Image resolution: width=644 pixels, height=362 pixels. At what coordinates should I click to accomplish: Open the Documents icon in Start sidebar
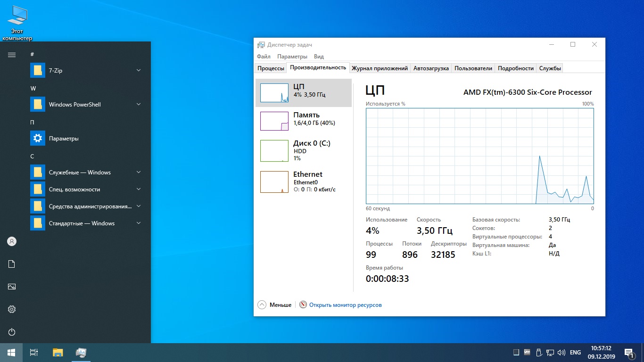(x=12, y=264)
